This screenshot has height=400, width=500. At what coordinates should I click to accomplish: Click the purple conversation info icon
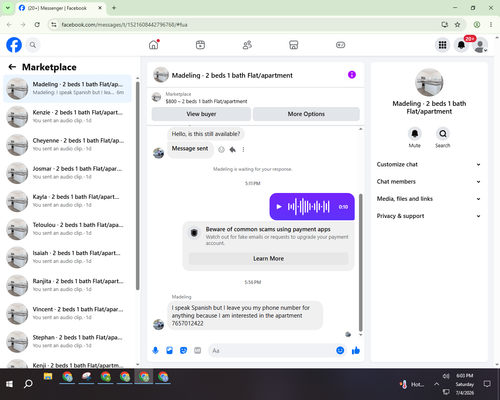[352, 75]
